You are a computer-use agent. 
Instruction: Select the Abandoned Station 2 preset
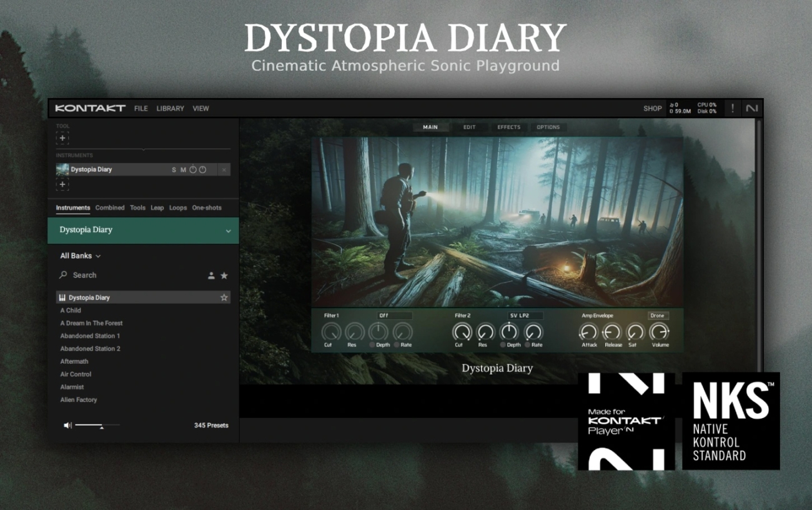coord(90,349)
